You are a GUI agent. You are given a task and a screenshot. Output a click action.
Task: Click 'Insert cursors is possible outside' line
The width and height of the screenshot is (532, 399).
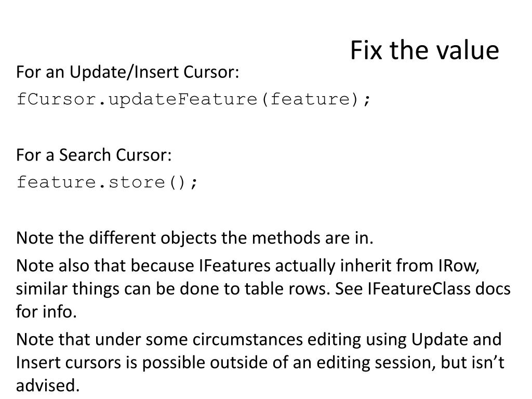[x=260, y=363]
